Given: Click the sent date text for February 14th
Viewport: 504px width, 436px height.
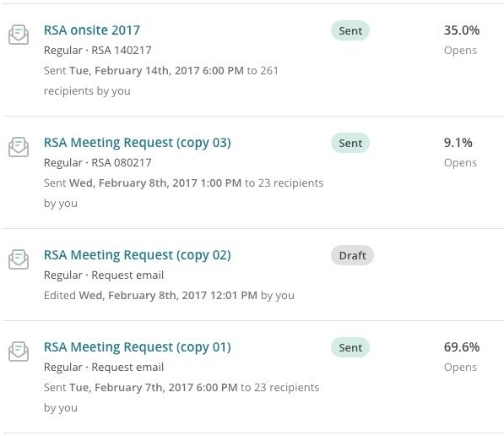Looking at the screenshot, I should (156, 70).
